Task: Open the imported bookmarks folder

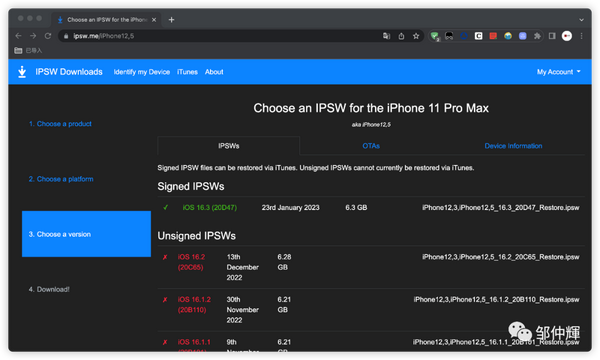Action: (x=28, y=50)
